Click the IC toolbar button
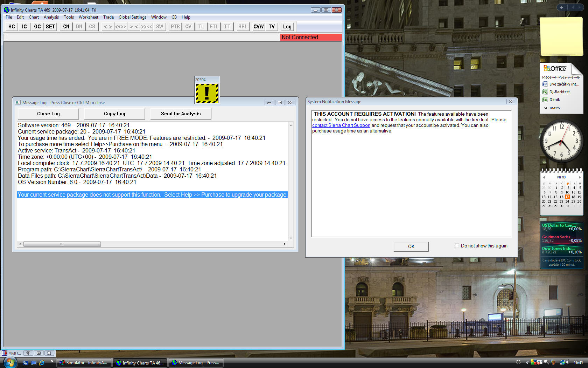 (24, 27)
